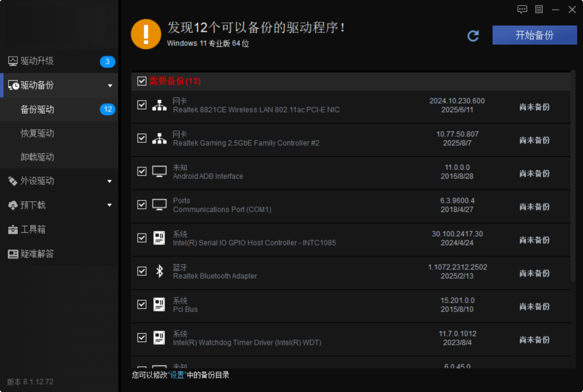Open the feedback chat icon

522,9
